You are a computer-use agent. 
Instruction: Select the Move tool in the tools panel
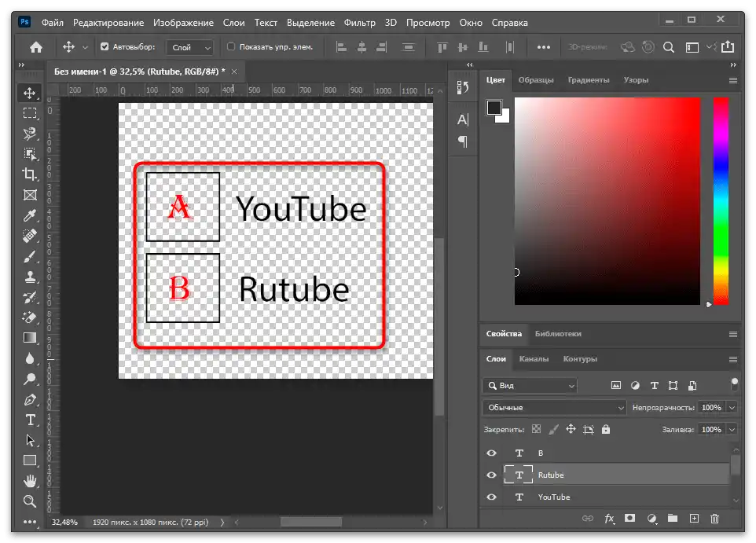pyautogui.click(x=30, y=93)
